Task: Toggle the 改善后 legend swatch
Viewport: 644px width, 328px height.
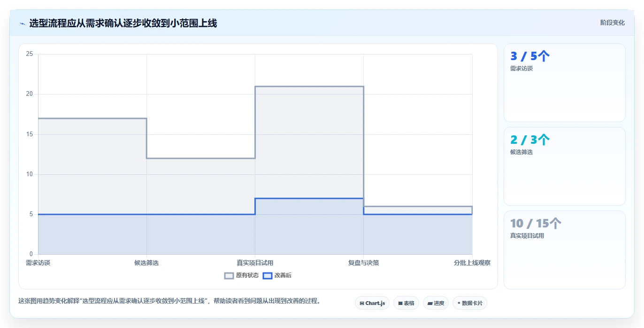Action: point(268,276)
